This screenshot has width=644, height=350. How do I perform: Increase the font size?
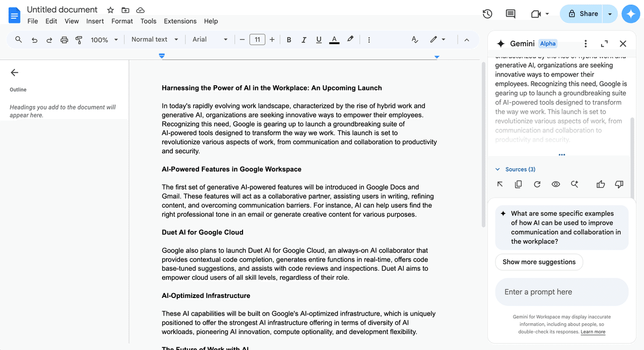point(272,40)
